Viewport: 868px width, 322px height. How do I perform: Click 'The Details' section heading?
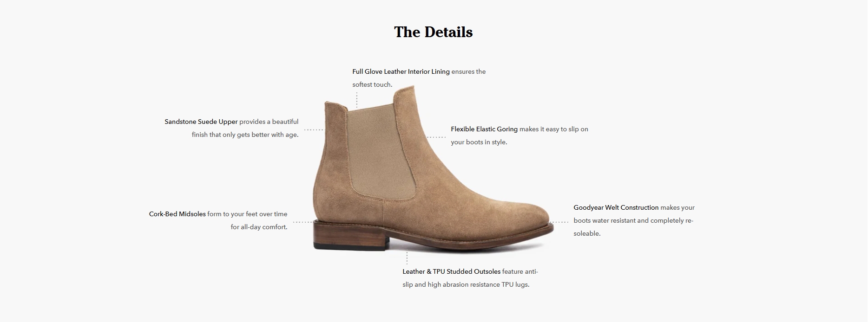(434, 32)
